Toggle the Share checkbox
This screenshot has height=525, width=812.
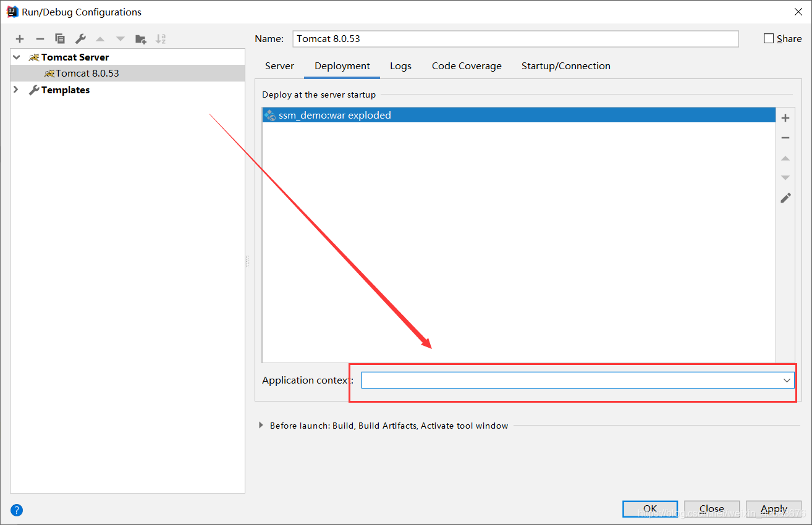(x=769, y=38)
